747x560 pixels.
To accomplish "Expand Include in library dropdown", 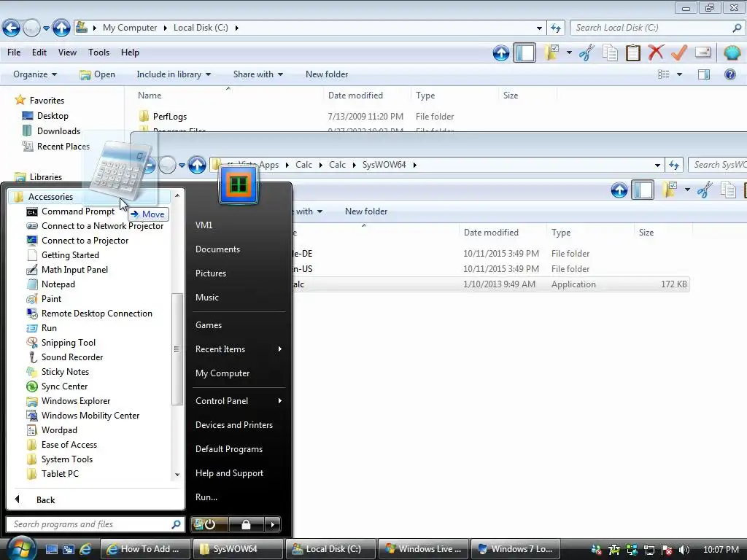I will 174,74.
